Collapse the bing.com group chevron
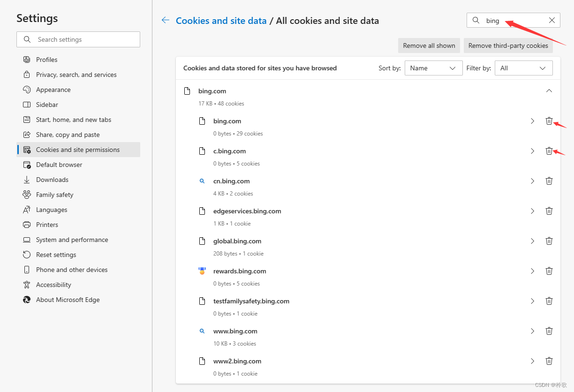The width and height of the screenshot is (574, 392). point(549,91)
